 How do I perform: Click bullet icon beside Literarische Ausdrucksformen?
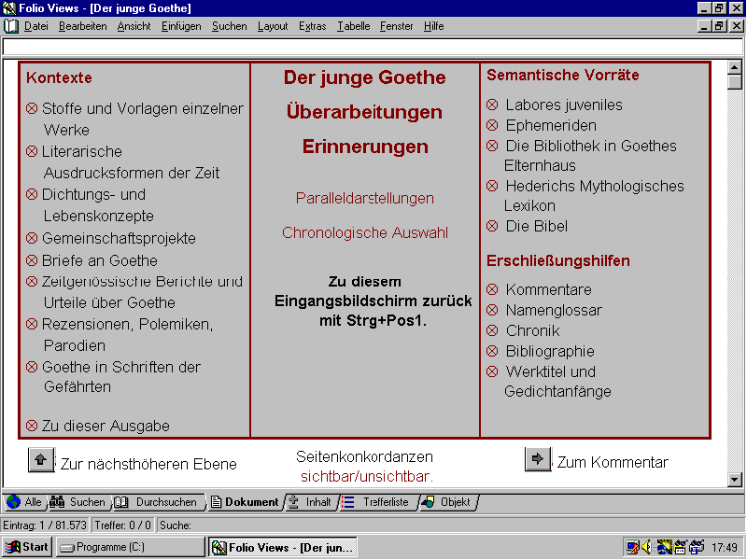(x=32, y=151)
